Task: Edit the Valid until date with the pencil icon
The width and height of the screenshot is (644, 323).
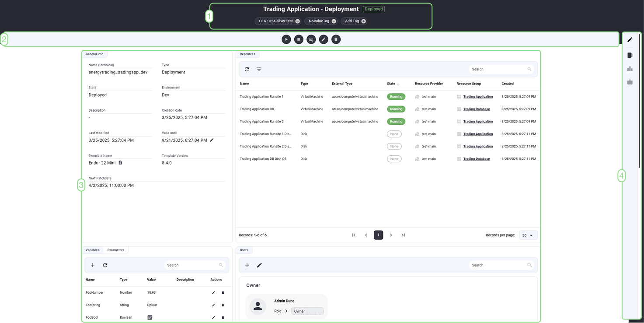Action: (x=212, y=140)
